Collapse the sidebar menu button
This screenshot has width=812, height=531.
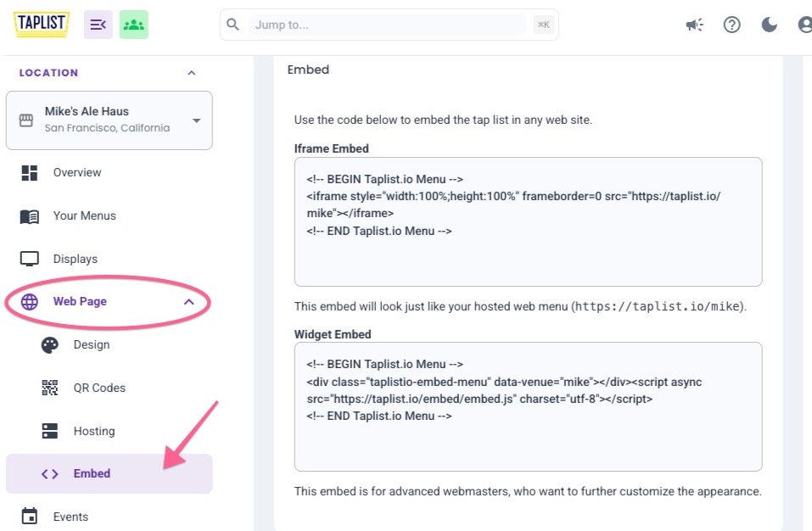coord(98,25)
